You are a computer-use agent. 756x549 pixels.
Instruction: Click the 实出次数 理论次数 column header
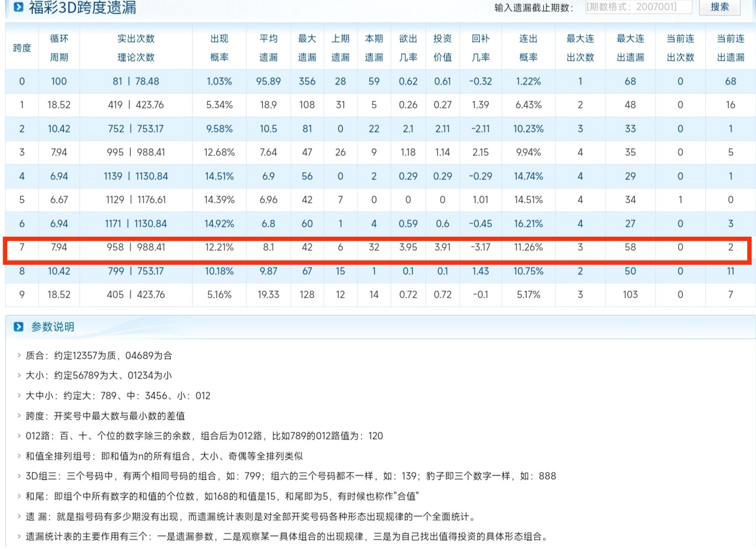[x=136, y=48]
